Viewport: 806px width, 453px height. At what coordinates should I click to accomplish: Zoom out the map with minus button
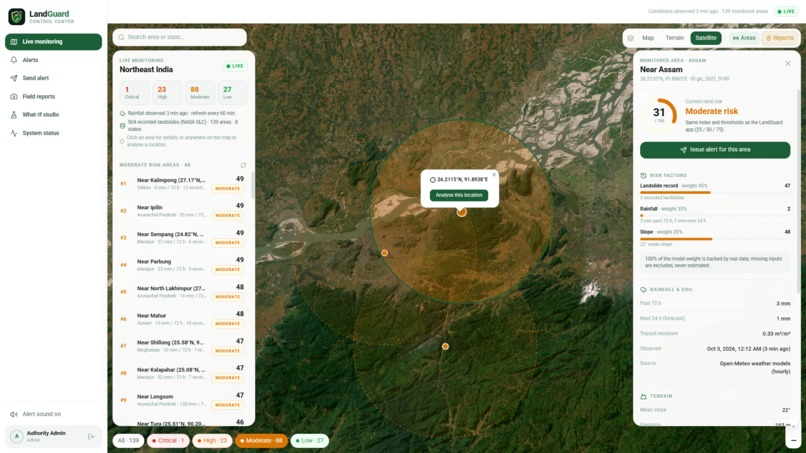793,440
